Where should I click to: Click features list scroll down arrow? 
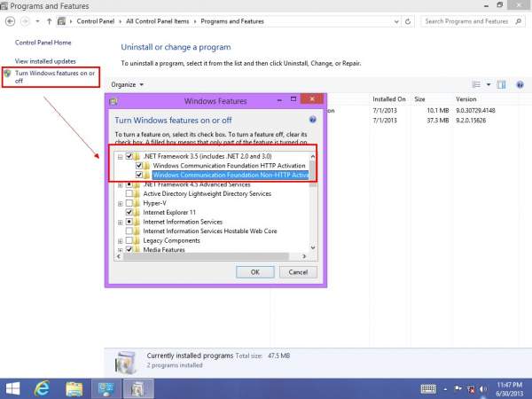[x=312, y=248]
